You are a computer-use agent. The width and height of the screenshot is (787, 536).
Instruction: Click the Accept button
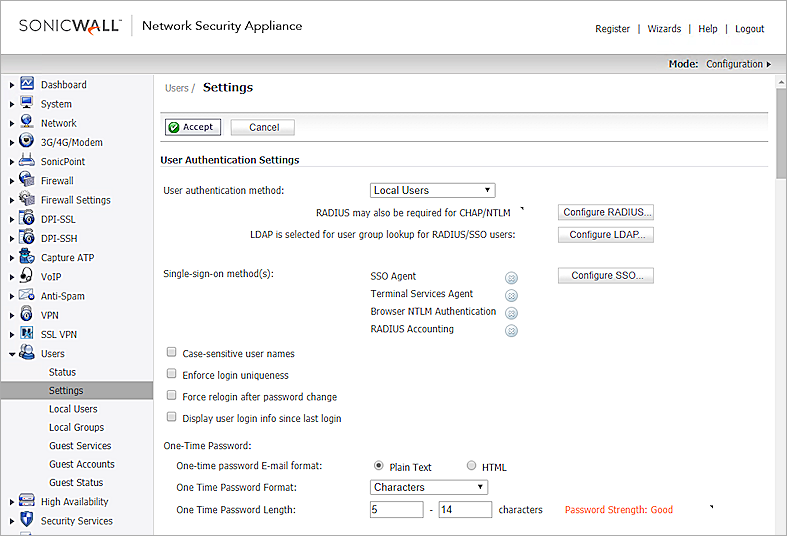click(x=192, y=127)
